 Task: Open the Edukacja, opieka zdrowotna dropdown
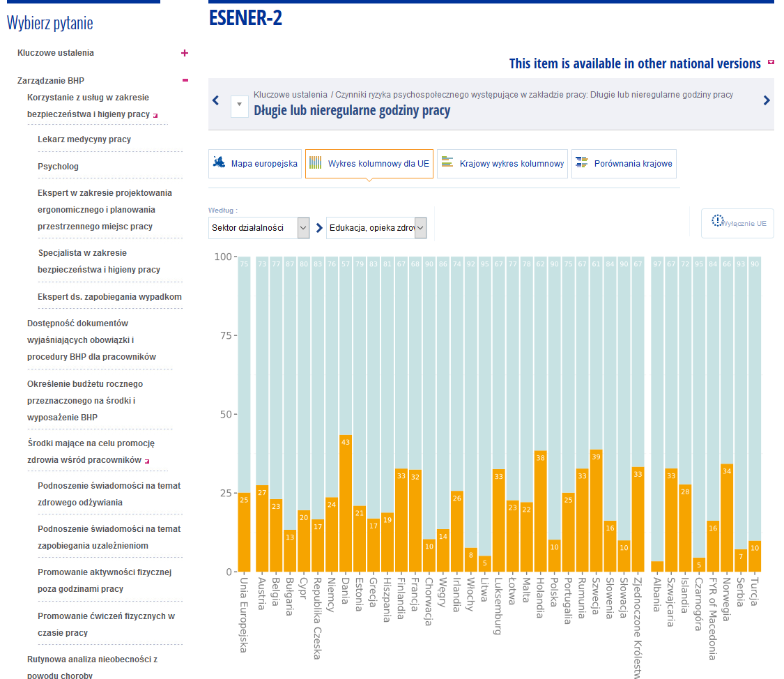point(376,228)
